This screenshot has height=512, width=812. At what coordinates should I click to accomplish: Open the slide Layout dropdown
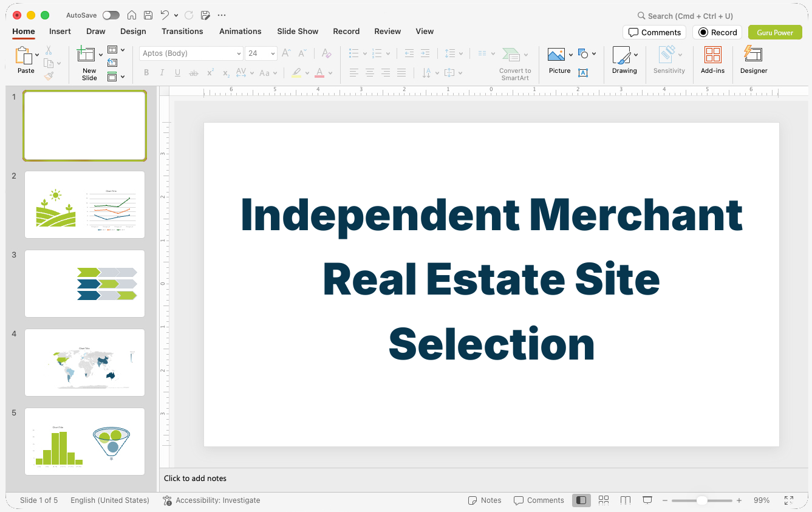coord(115,50)
